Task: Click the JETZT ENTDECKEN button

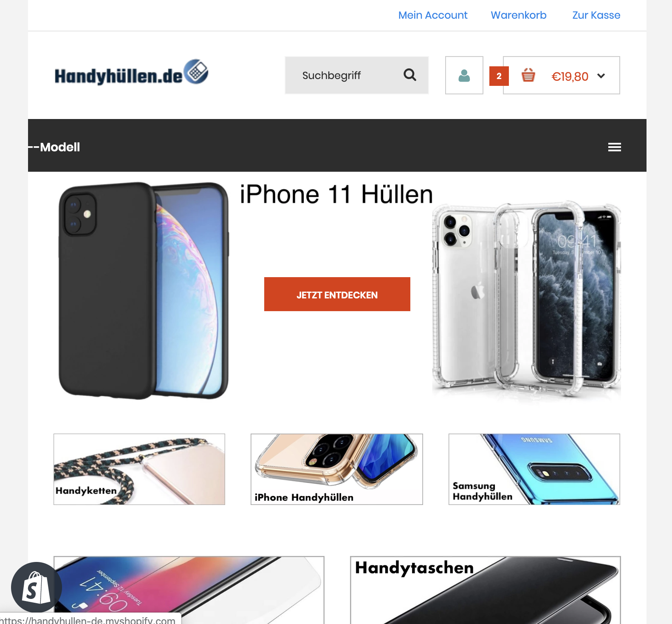Action: 337,294
